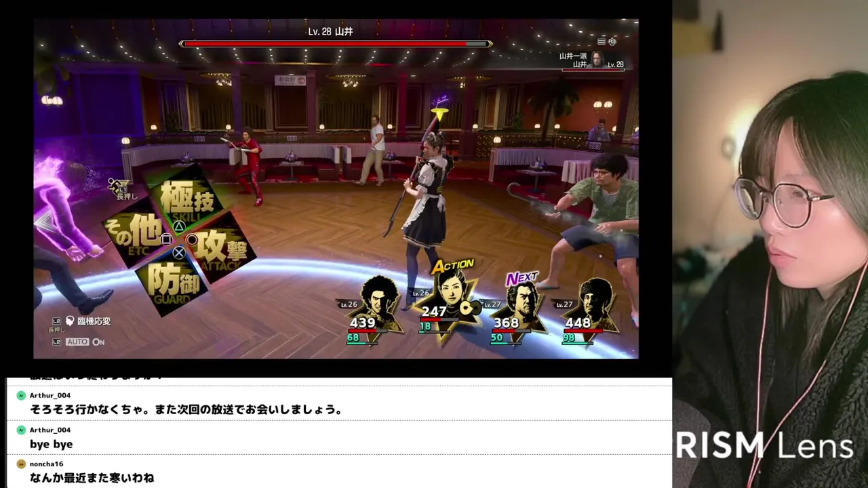
Task: Click the chat message bye bye
Action: point(51,445)
